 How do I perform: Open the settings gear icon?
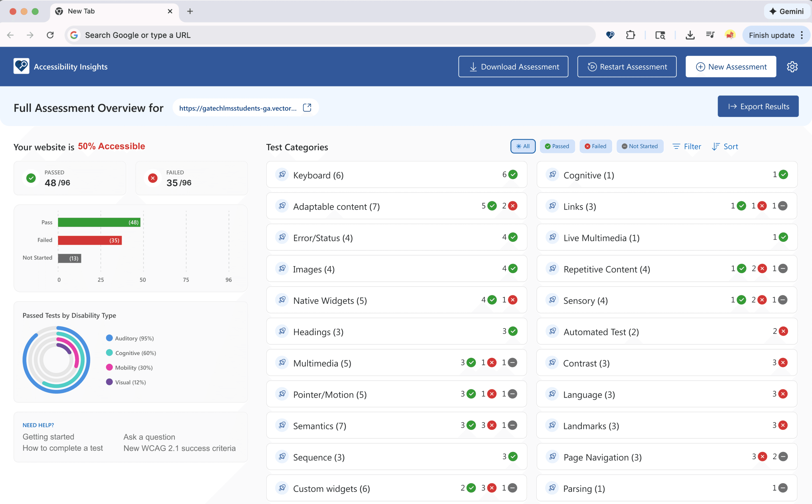792,67
